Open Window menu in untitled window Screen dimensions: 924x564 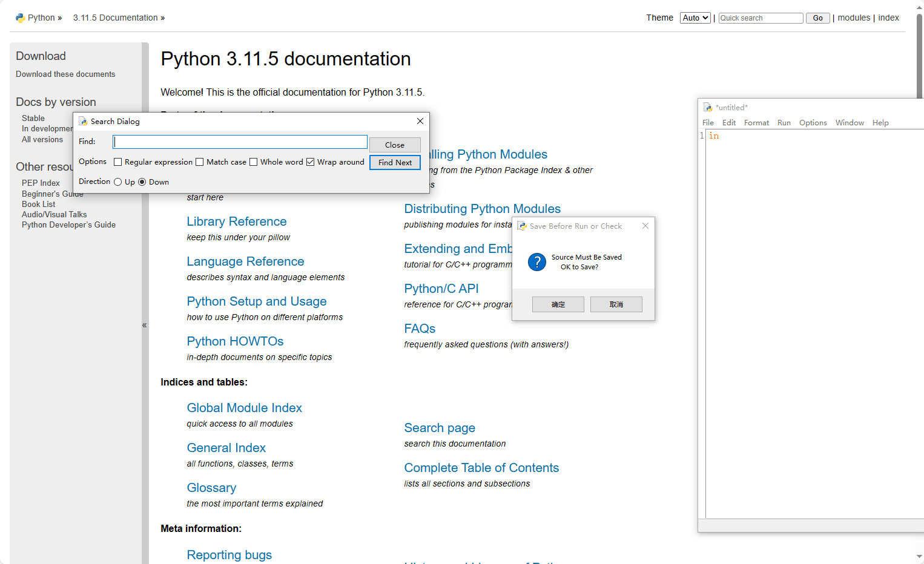pos(850,123)
